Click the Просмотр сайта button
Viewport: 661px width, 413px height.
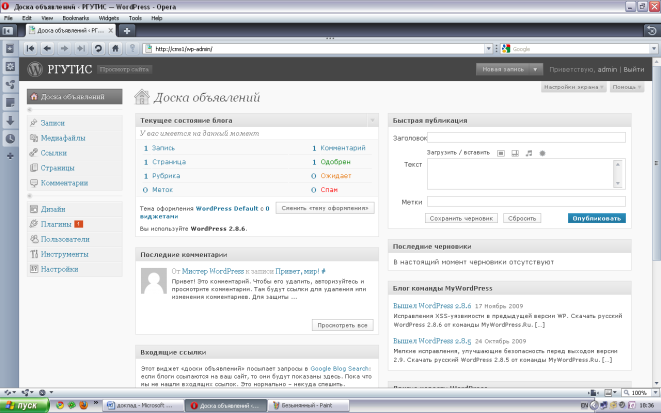coord(124,70)
